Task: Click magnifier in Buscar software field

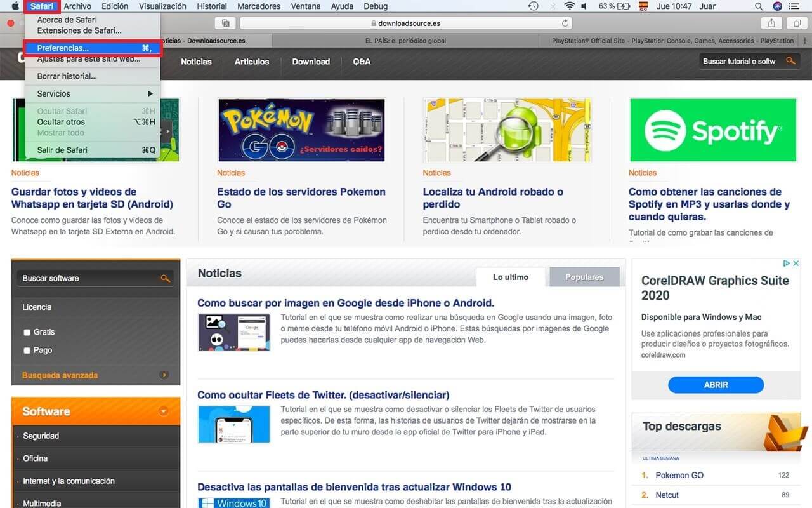Action: [x=165, y=278]
